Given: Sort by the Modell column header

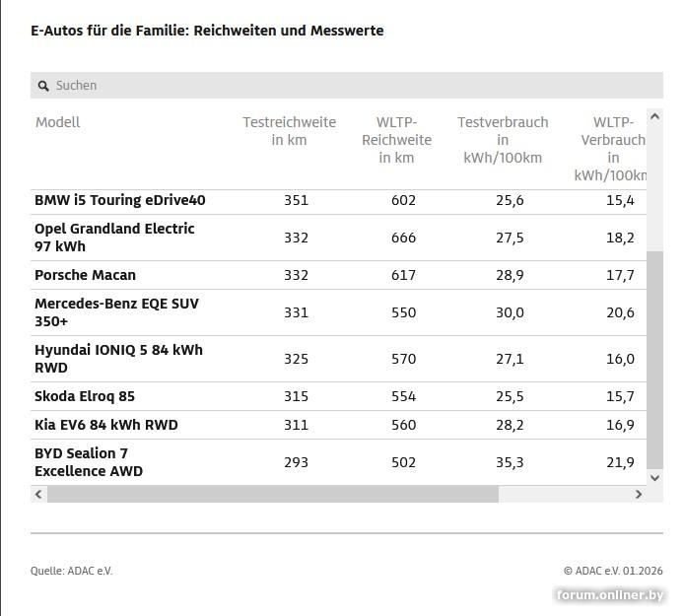Looking at the screenshot, I should tap(58, 122).
